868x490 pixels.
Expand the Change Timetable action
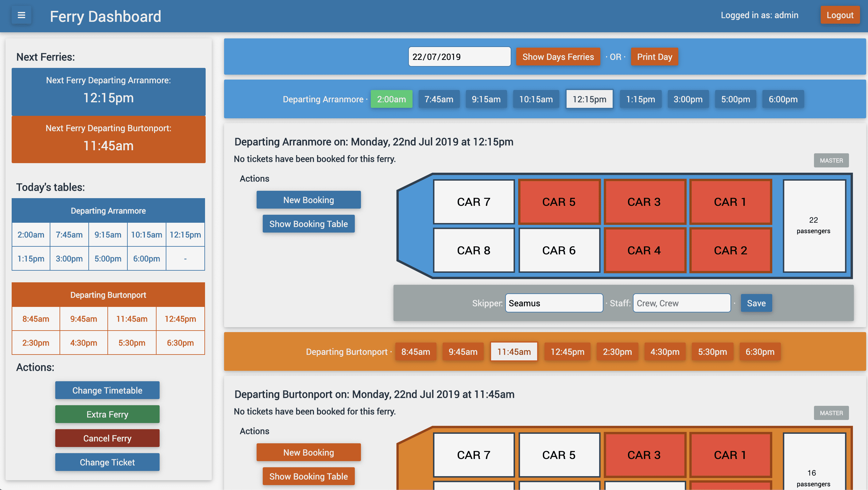tap(107, 390)
